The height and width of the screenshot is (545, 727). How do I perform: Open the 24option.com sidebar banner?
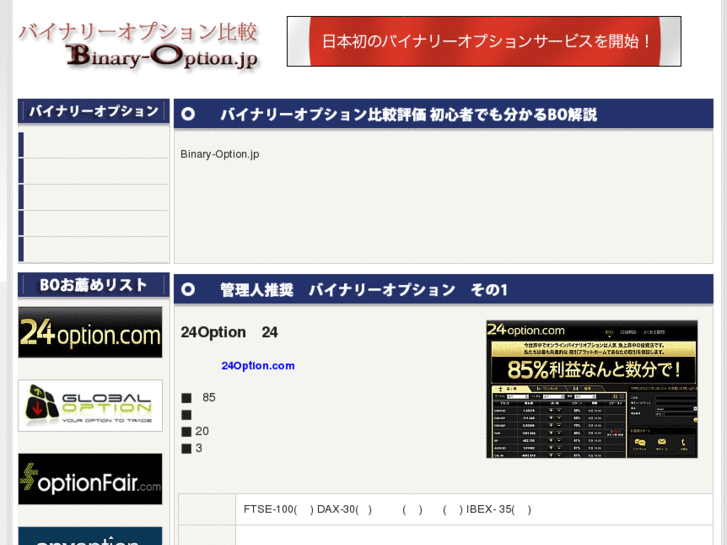(90, 332)
